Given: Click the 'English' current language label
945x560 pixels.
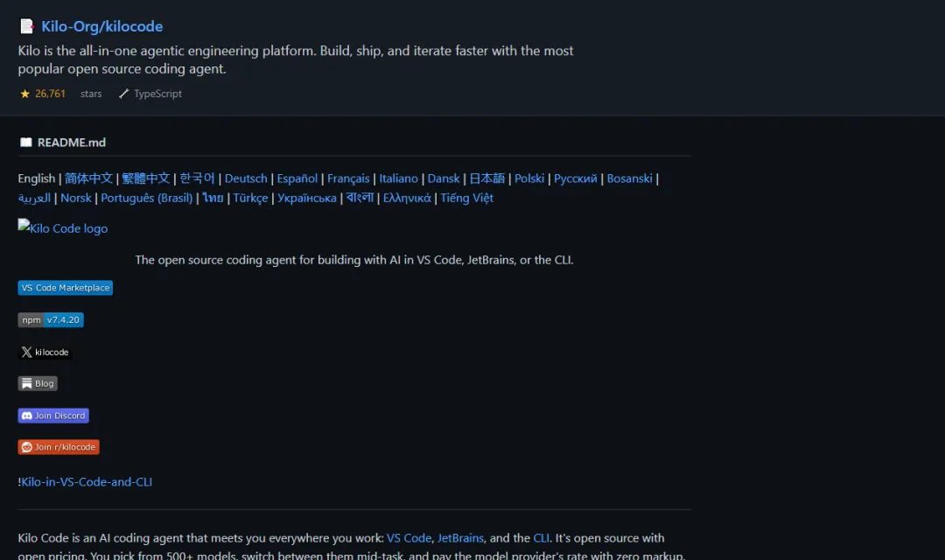Looking at the screenshot, I should tap(36, 178).
